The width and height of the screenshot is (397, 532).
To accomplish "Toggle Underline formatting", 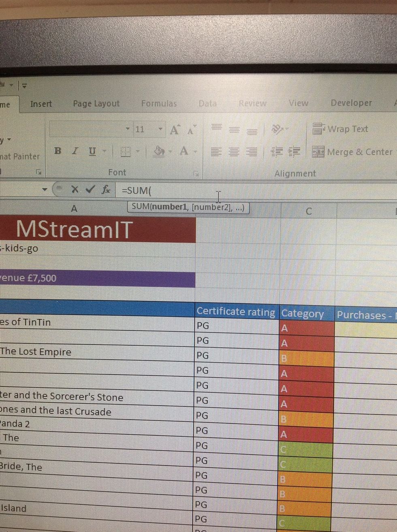I will tap(92, 151).
